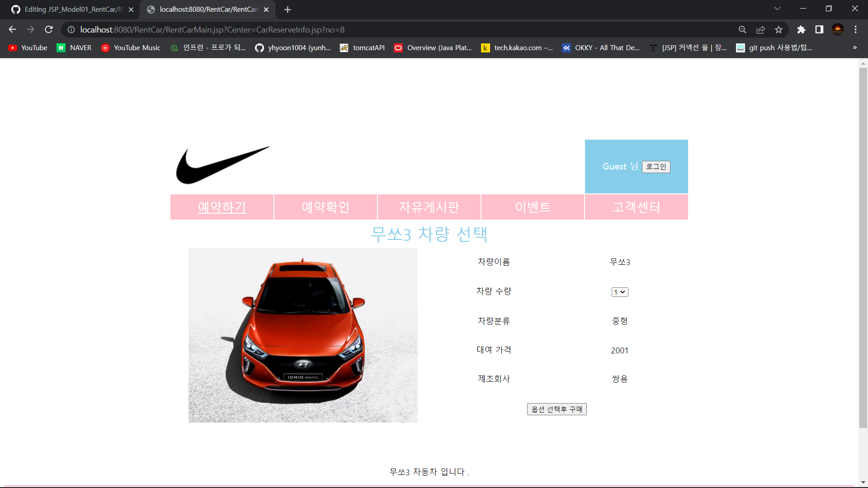Click the 옵션 선택후 구매 button
The width and height of the screenshot is (868, 488).
coord(557,409)
